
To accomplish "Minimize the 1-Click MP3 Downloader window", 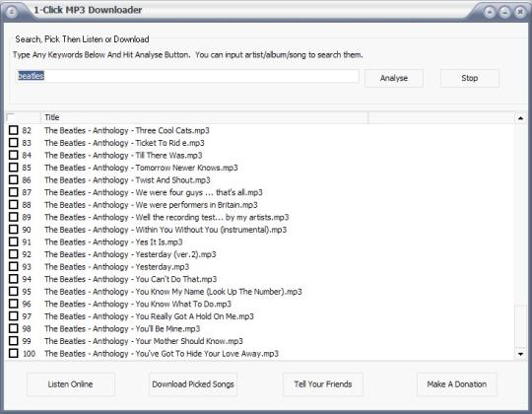I will pos(504,13).
